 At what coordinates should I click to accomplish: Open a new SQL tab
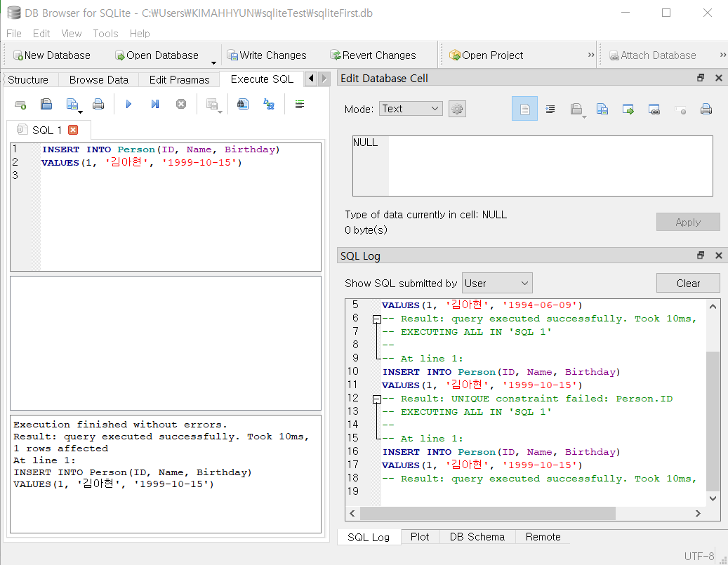tap(20, 105)
